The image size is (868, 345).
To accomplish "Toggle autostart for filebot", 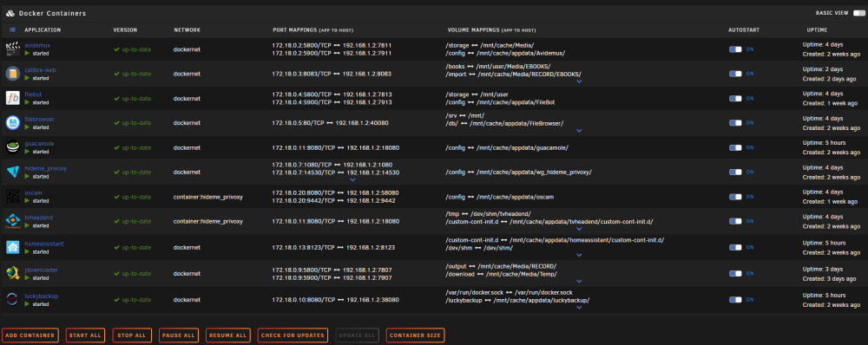I will click(x=735, y=99).
